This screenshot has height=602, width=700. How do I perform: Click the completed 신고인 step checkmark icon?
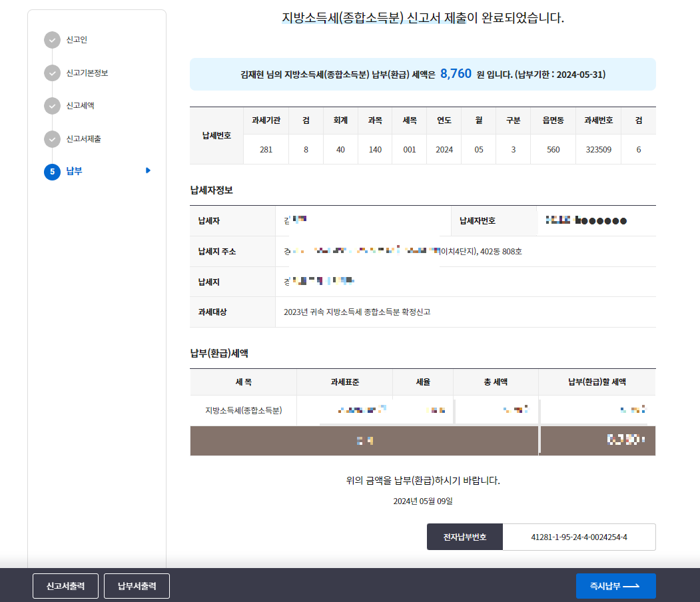tap(53, 40)
